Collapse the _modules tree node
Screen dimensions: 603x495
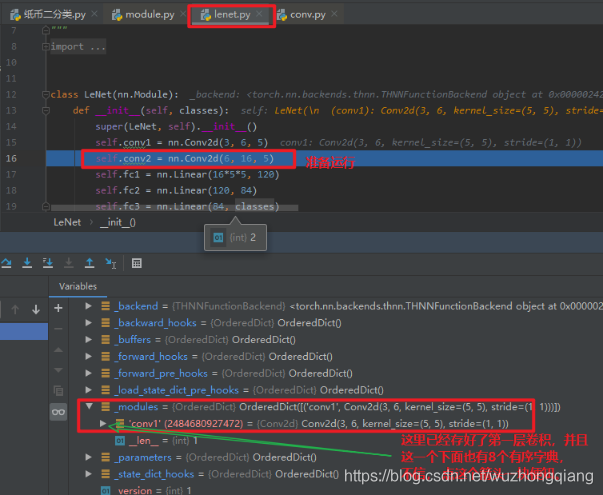click(89, 406)
